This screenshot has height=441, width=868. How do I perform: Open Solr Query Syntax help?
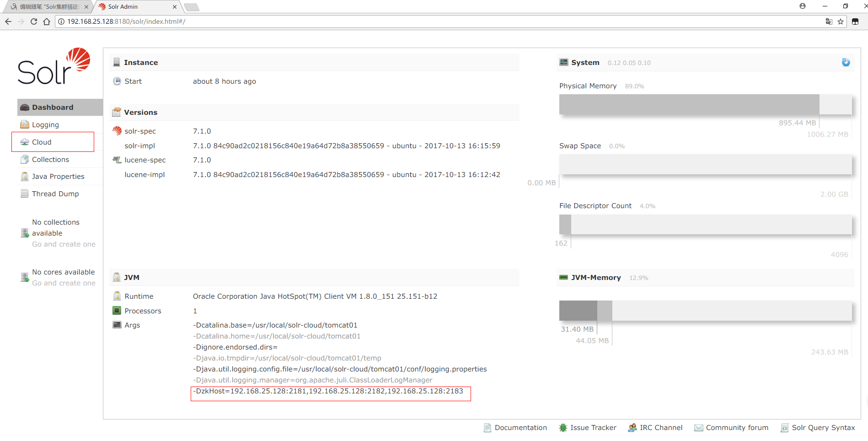[824, 427]
